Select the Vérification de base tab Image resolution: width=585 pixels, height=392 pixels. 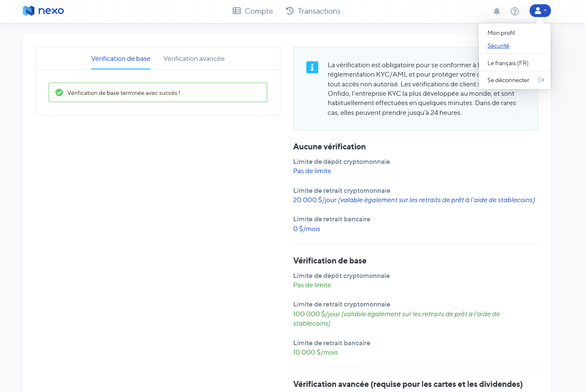121,58
